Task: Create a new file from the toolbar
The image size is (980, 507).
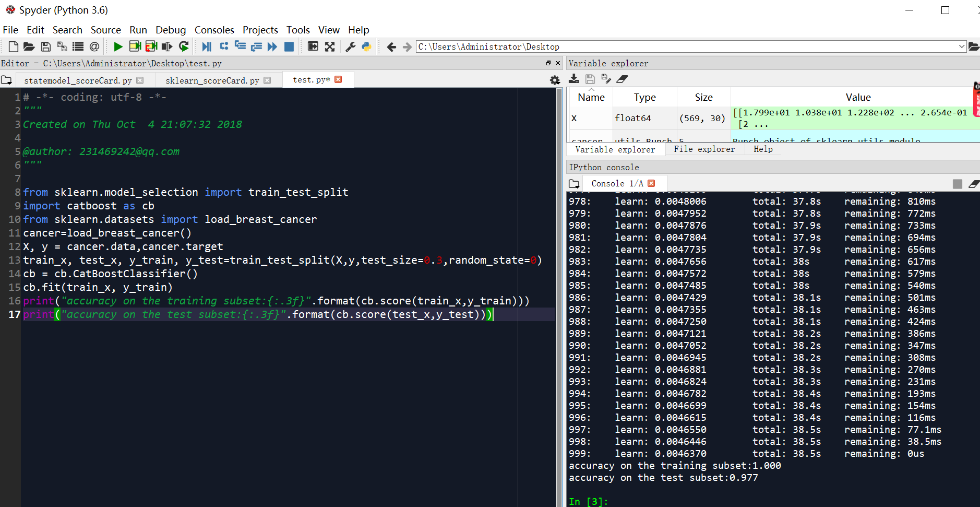Action: 14,47
